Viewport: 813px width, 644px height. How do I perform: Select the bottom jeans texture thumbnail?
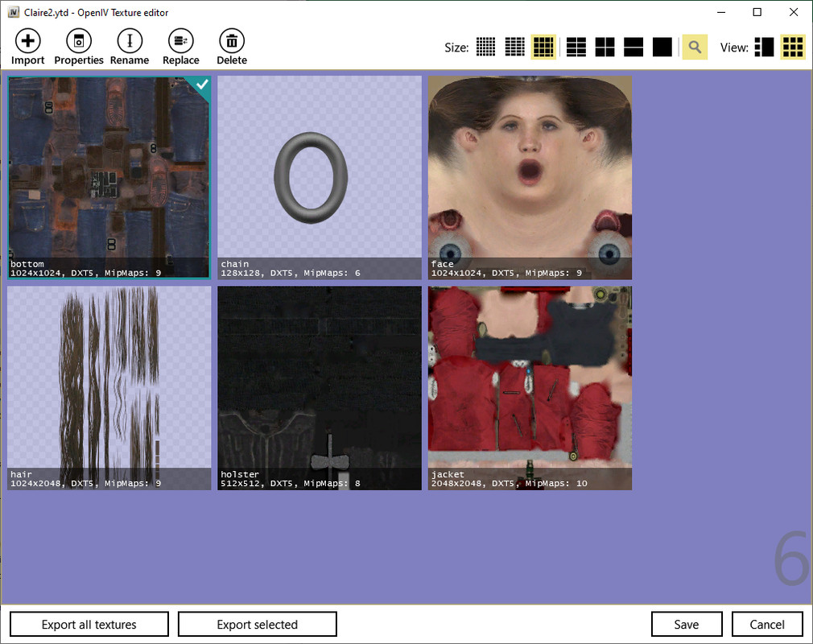pos(109,177)
